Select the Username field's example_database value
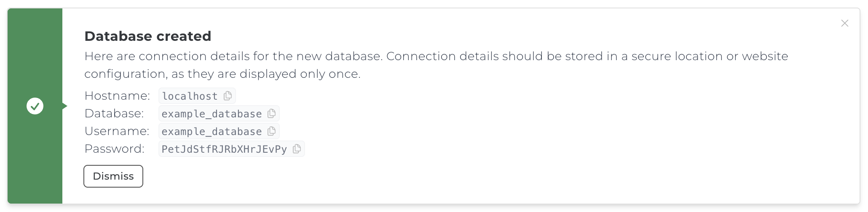This screenshot has height=212, width=868. 212,132
